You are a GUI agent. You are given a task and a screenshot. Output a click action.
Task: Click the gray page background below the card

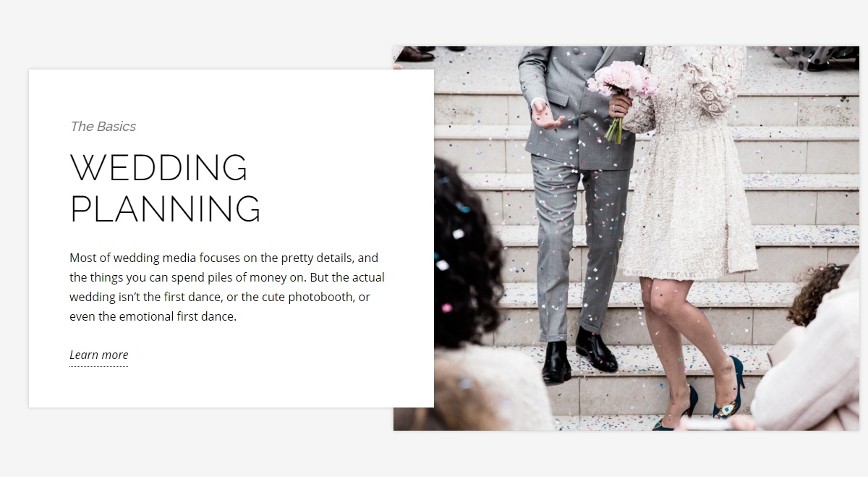[217, 442]
